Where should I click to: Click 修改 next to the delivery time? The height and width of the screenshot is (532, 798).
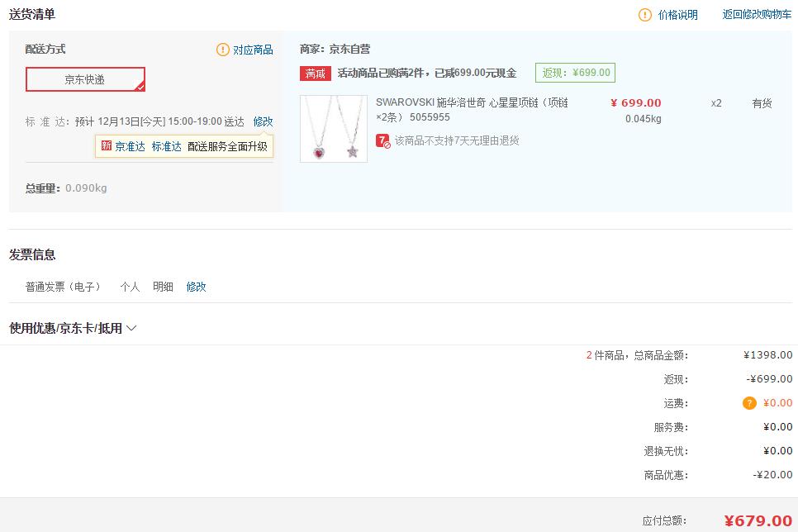point(264,121)
